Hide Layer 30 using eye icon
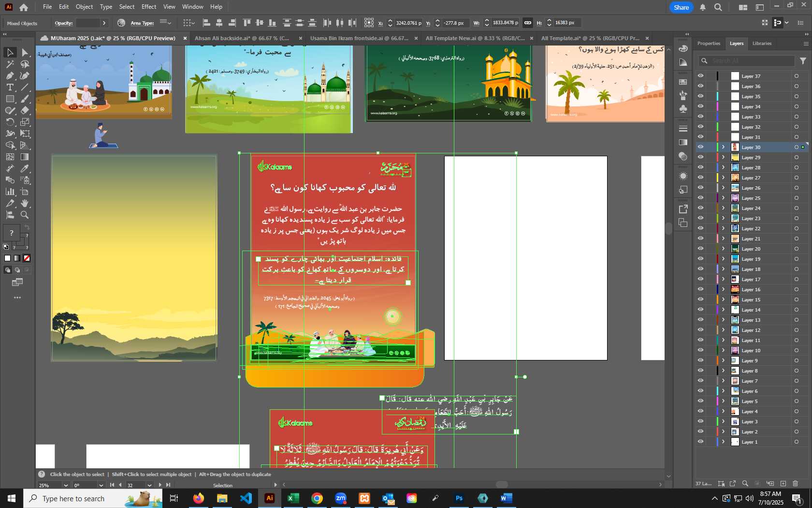This screenshot has width=812, height=508. point(700,147)
